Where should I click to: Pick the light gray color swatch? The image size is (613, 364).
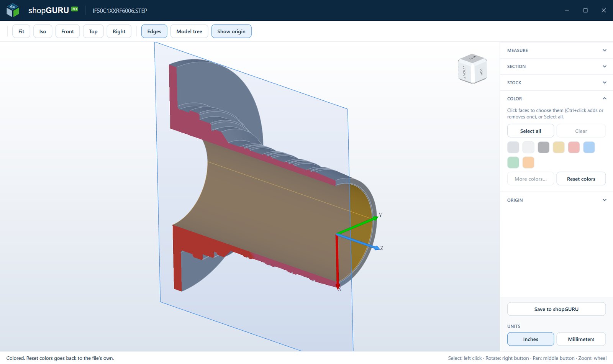[x=513, y=147]
